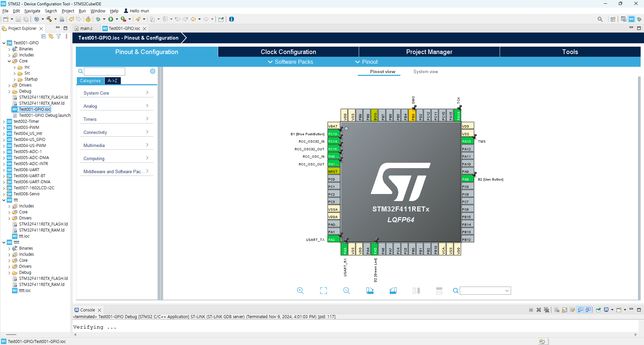Screen dimensions: 644x345
Task: Switch to the main.c editor tab
Action: click(x=86, y=29)
